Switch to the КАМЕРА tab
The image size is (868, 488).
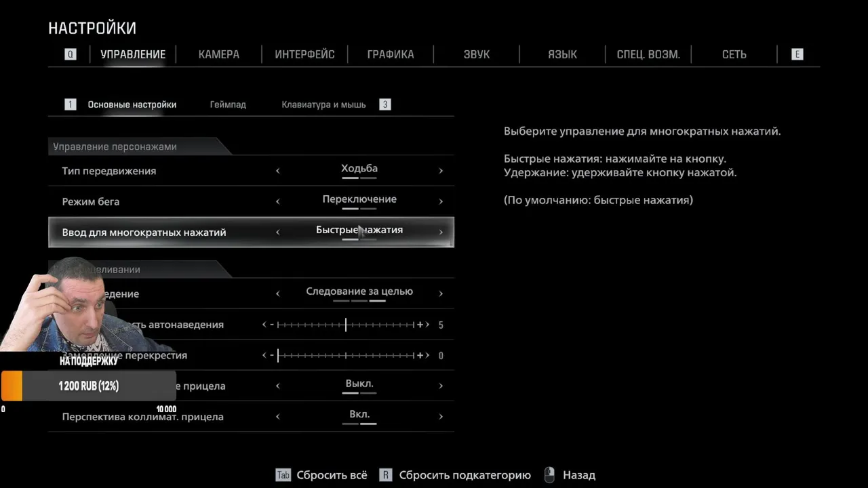click(219, 54)
